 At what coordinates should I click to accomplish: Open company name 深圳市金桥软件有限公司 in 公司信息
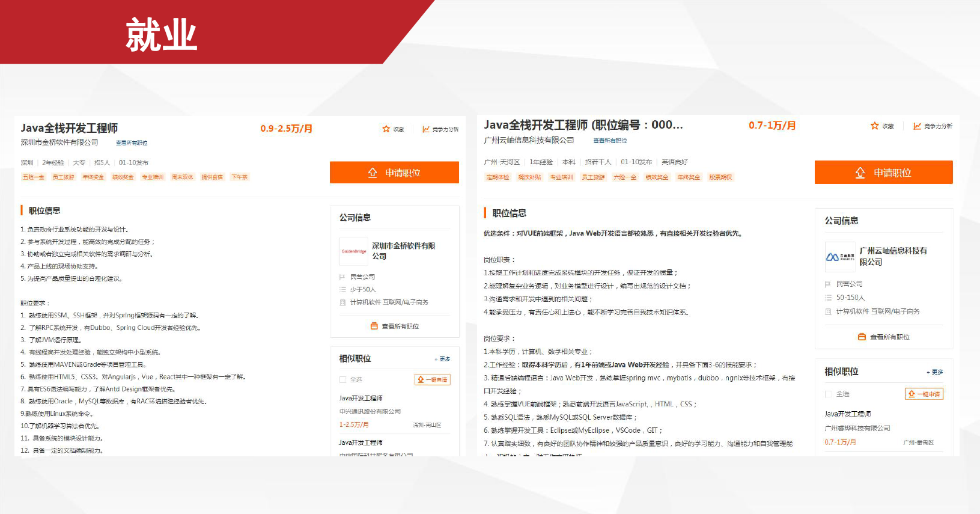[403, 251]
